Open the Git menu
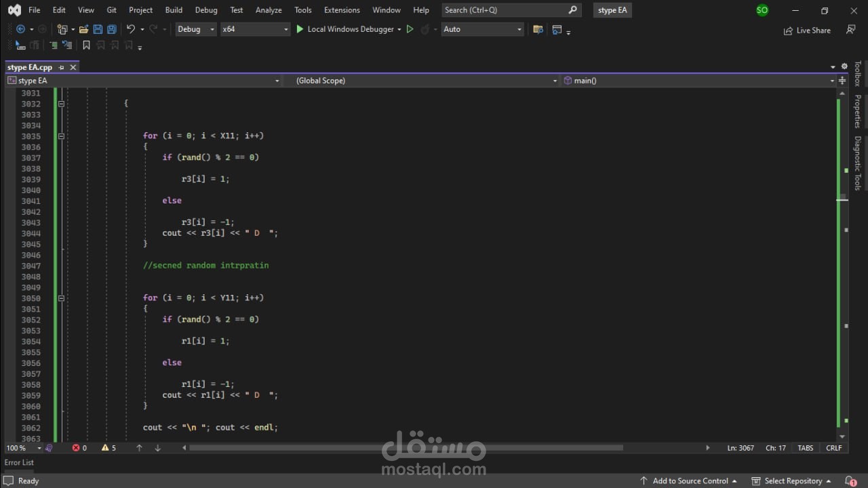 click(x=112, y=10)
